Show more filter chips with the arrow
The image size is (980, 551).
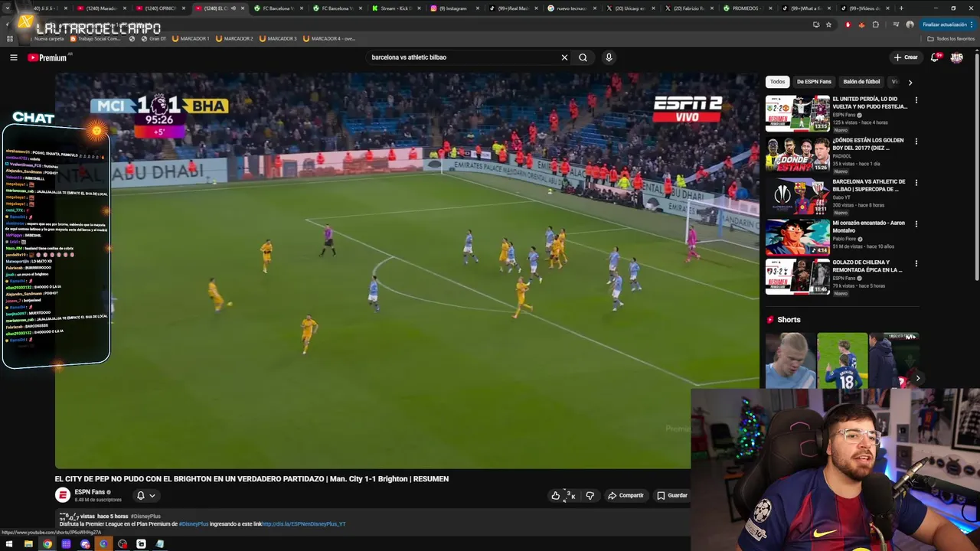click(x=910, y=82)
